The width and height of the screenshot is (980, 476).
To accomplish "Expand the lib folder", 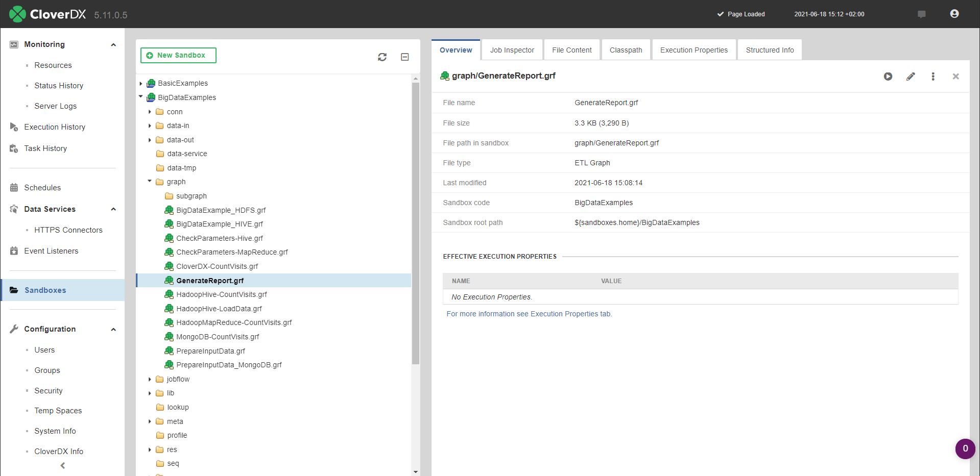I will tap(150, 393).
